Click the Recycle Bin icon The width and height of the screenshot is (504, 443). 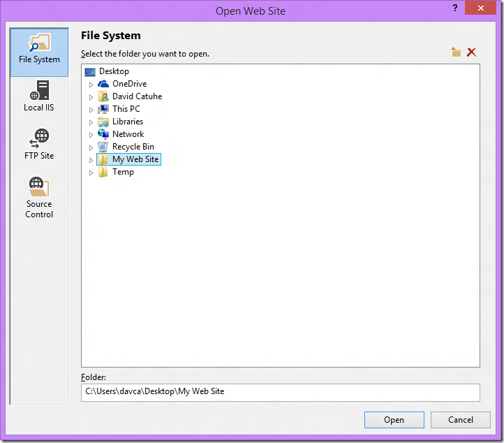coord(103,147)
